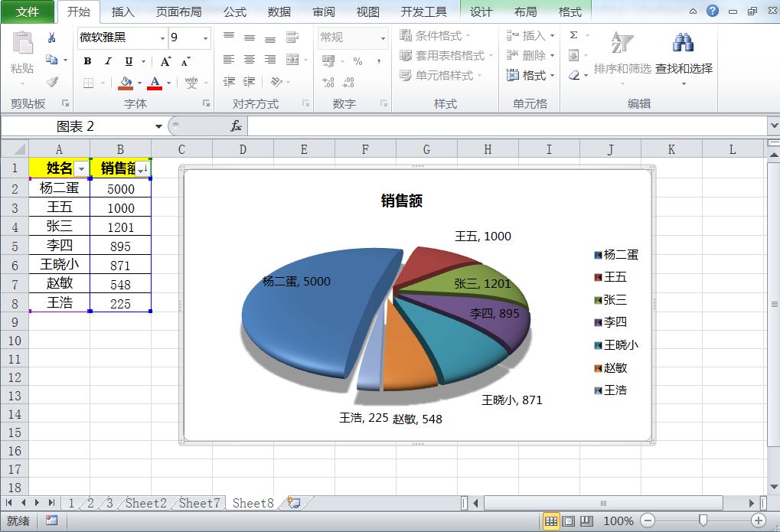The image size is (780, 532).
Task: Open 单元格样式 cell styles
Action: (441, 76)
